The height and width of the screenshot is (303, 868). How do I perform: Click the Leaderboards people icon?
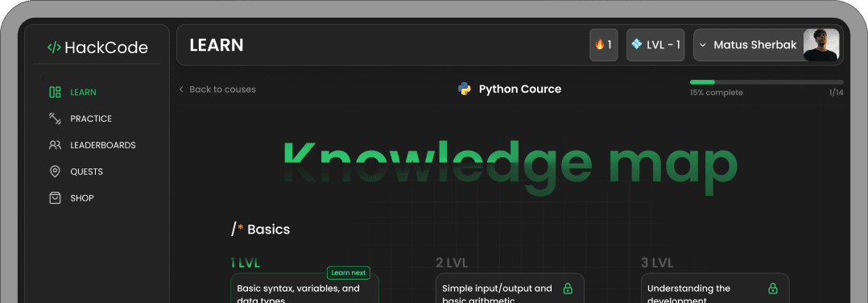pos(55,145)
